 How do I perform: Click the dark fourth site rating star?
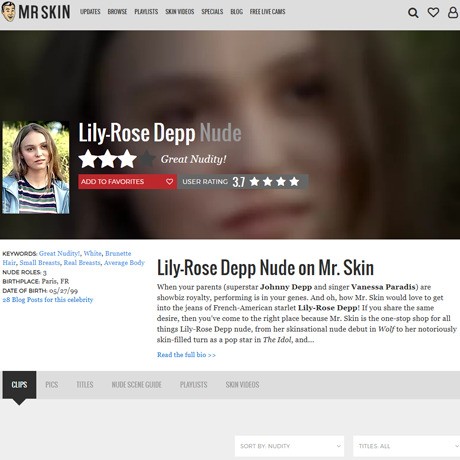[x=147, y=159]
